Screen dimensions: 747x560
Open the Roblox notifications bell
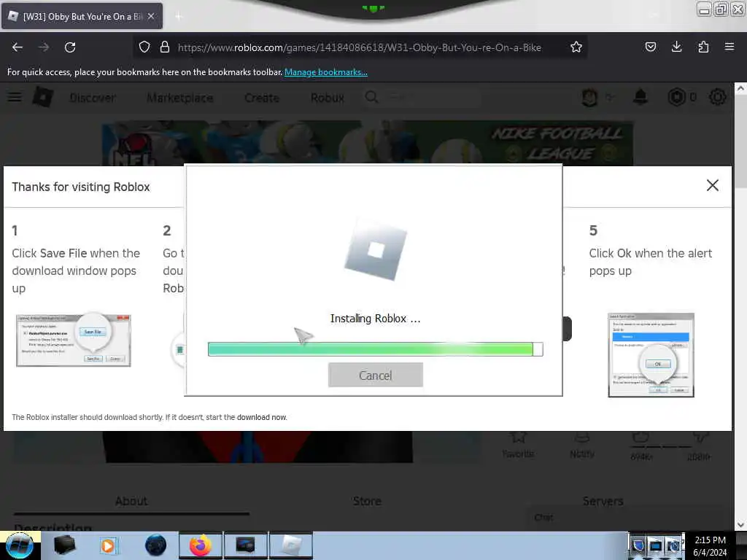(x=640, y=97)
